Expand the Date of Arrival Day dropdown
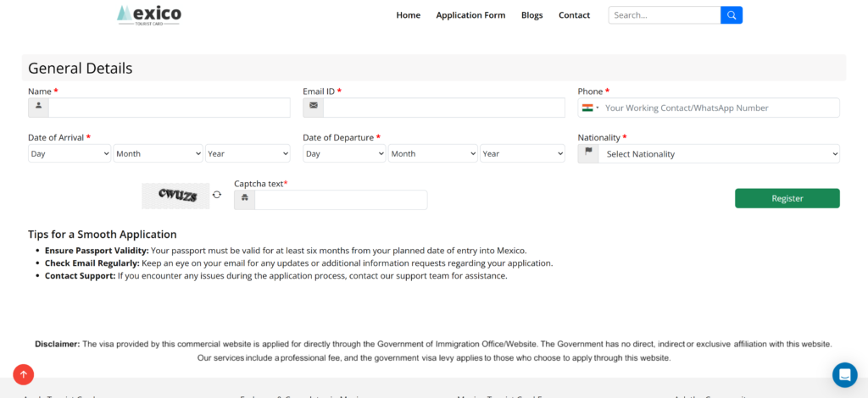This screenshot has width=868, height=398. 70,154
